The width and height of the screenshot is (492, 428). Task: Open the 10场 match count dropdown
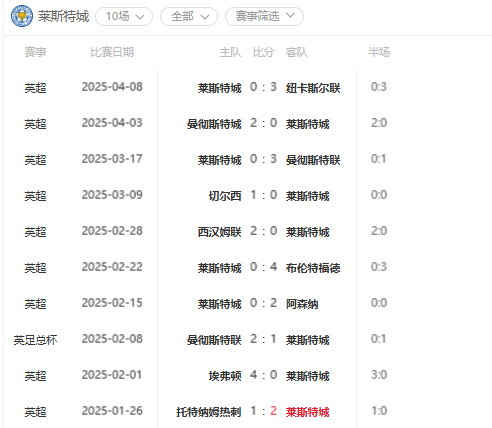coord(124,16)
